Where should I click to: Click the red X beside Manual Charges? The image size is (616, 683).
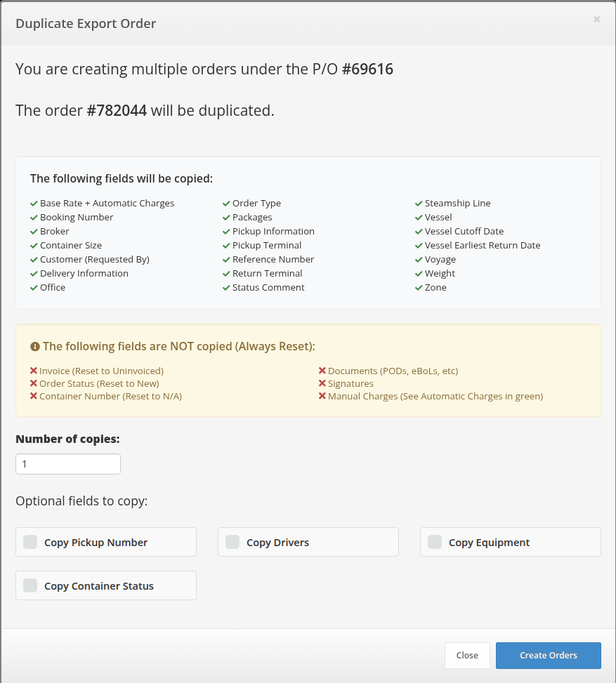coord(323,396)
